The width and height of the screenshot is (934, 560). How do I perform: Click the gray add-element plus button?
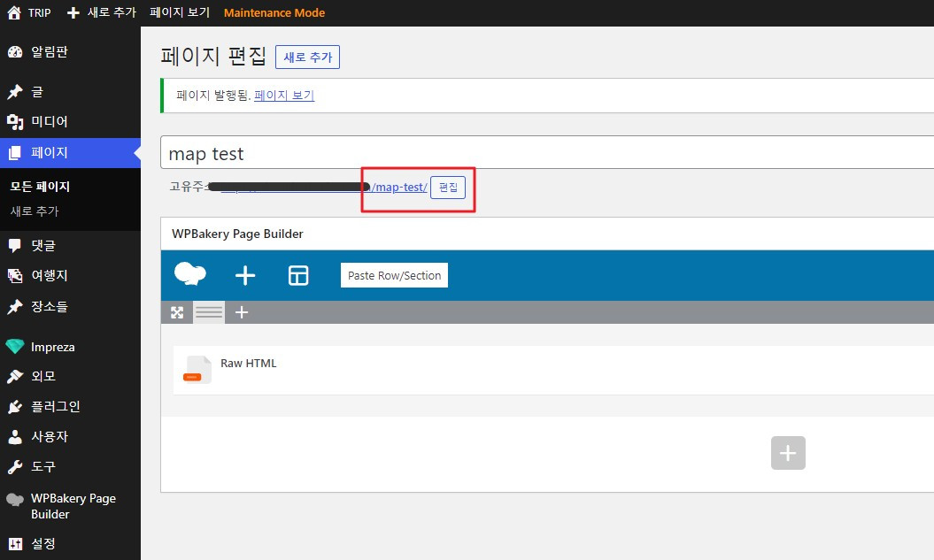[788, 453]
